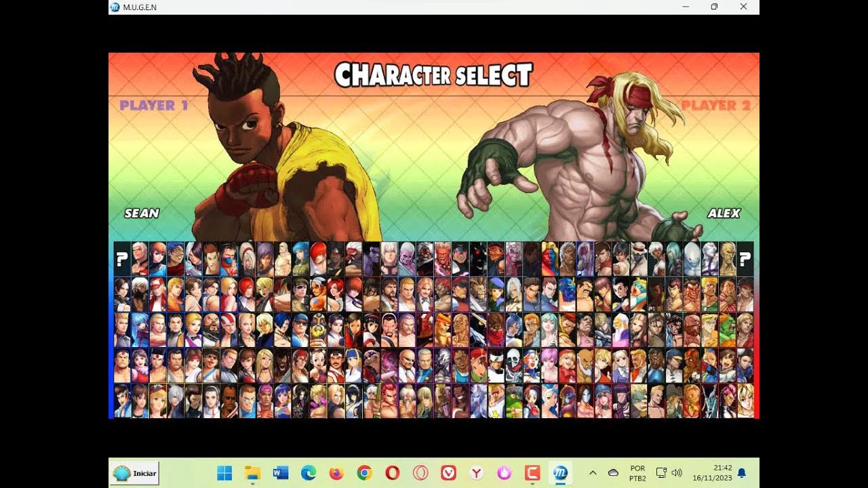Open the Start menu with the Iniciar button
Image resolution: width=868 pixels, height=488 pixels.
tap(134, 473)
